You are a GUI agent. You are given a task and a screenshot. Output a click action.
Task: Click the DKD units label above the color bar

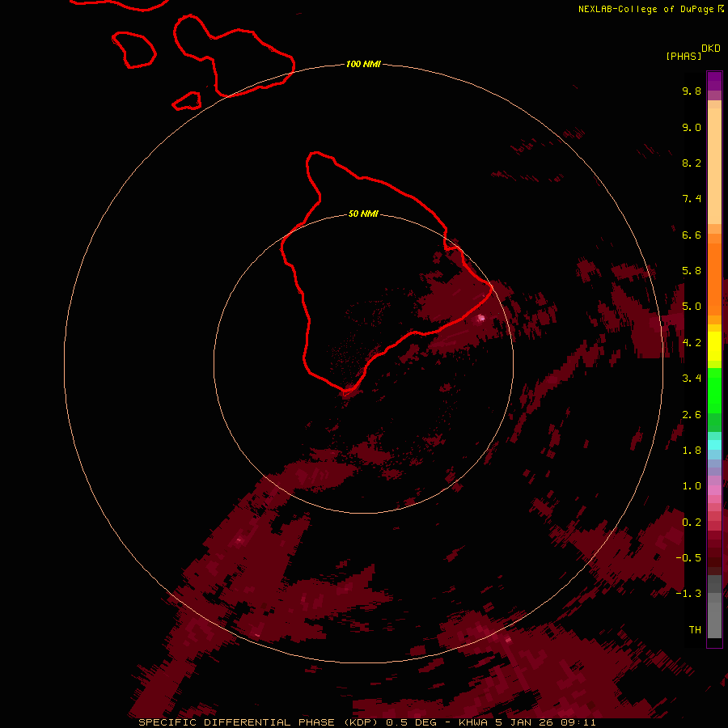[711, 49]
